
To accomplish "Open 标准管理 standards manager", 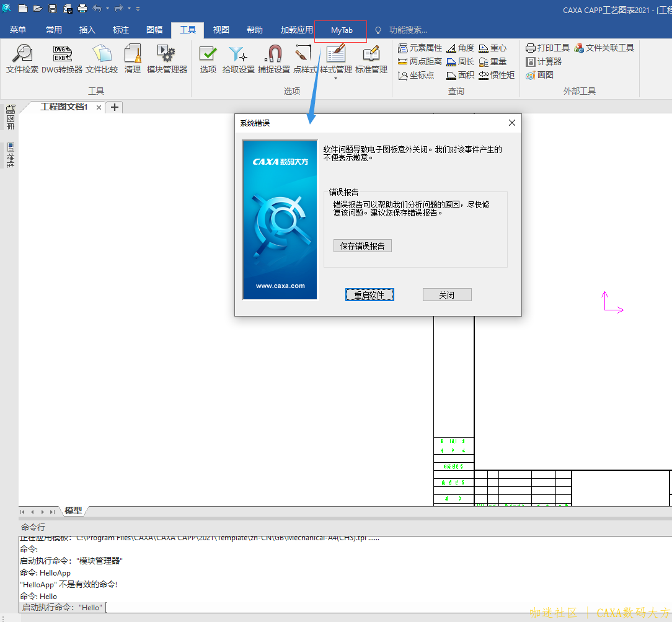I will (371, 59).
